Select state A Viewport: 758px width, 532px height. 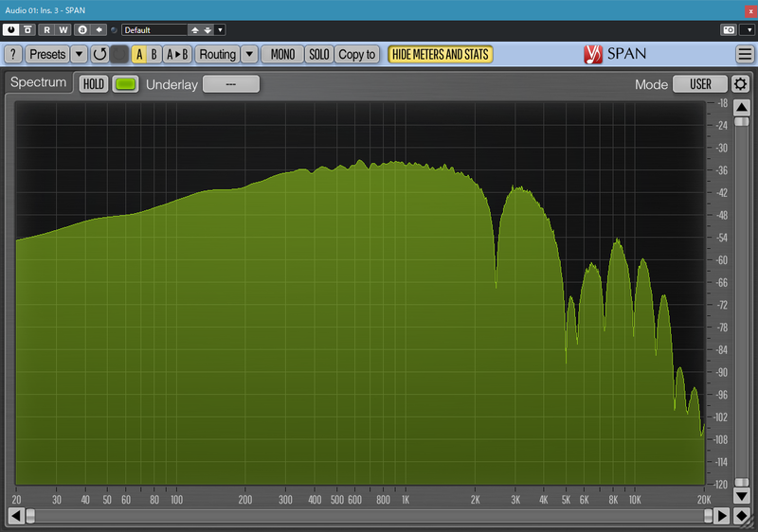139,54
